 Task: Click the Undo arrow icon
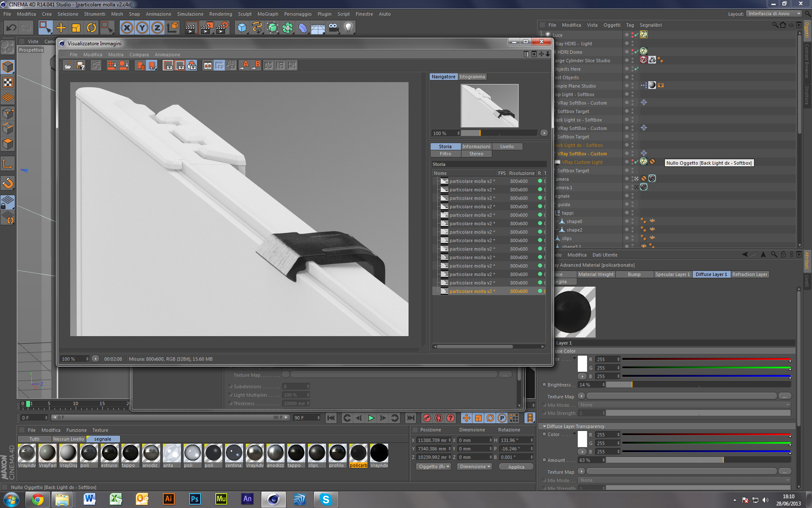(11, 28)
